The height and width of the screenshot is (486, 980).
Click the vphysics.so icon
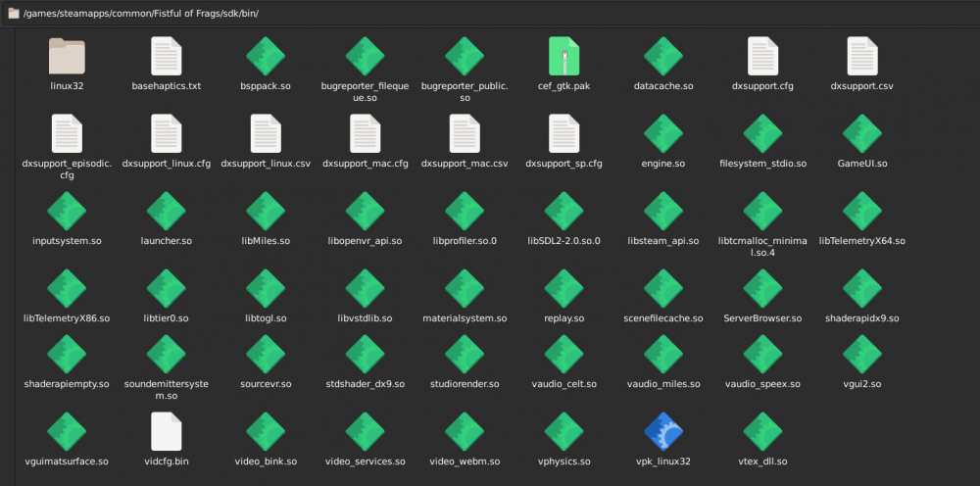(x=563, y=432)
